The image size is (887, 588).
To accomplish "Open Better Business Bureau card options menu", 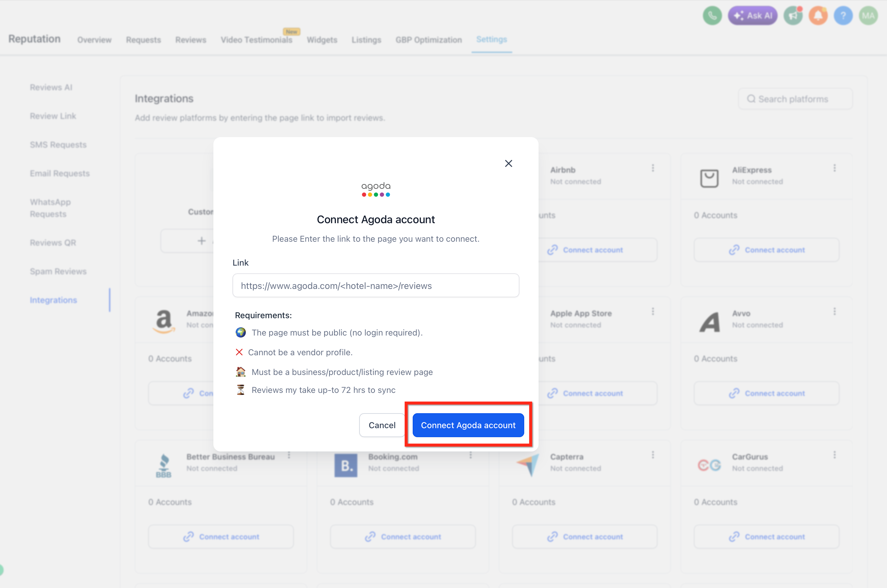I will (x=289, y=455).
